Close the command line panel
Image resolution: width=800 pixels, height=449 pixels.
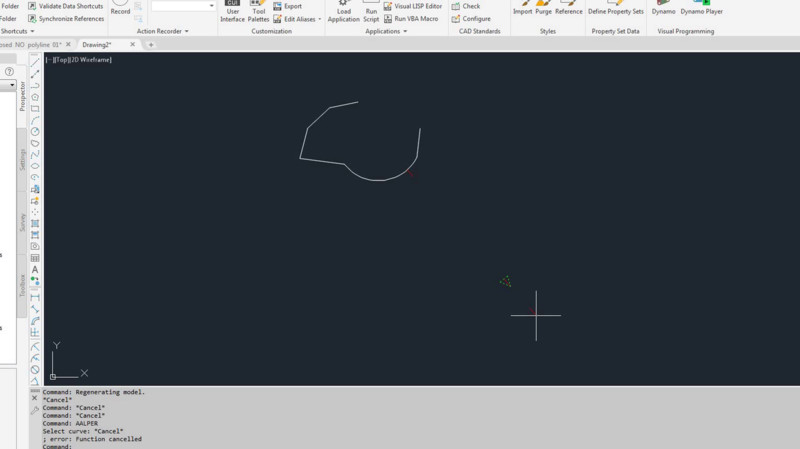click(34, 398)
